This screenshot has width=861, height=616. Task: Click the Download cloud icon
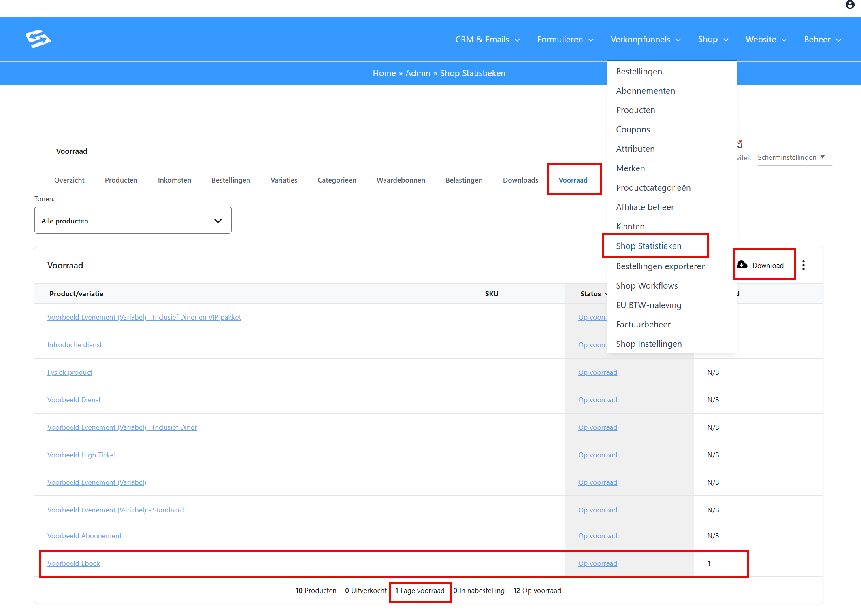[742, 265]
